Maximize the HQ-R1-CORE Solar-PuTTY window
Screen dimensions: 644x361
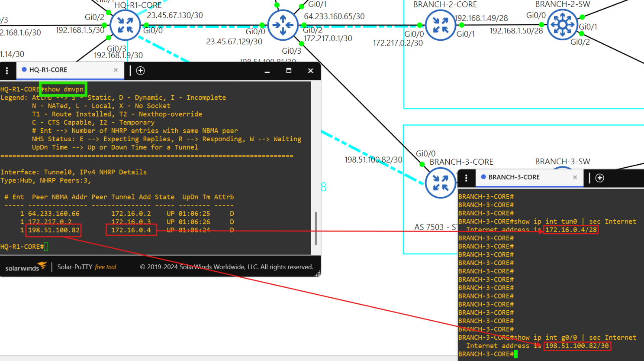click(289, 71)
